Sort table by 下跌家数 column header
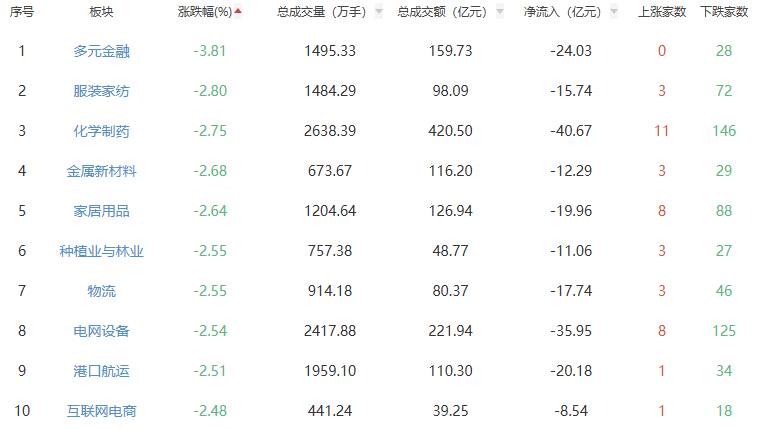The image size is (766, 430). [724, 13]
